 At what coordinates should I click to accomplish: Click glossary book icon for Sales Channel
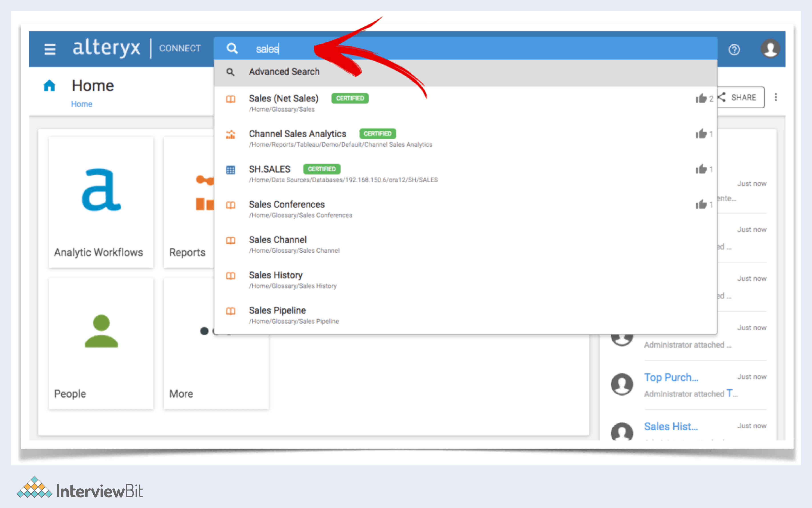(231, 241)
